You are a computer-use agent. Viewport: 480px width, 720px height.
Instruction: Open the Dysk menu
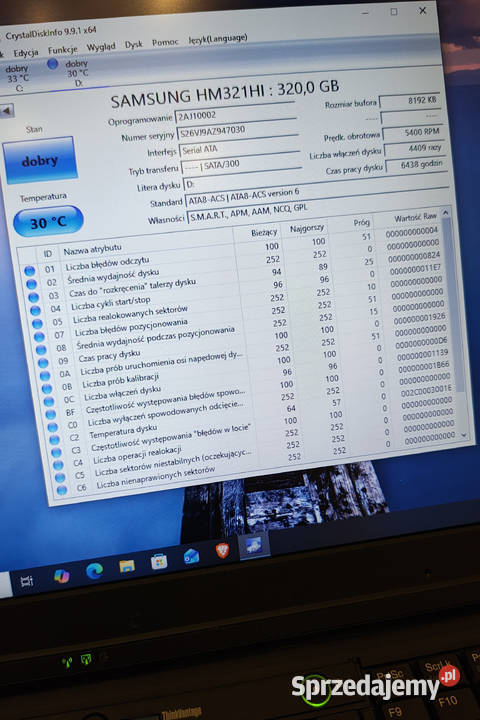point(134,45)
